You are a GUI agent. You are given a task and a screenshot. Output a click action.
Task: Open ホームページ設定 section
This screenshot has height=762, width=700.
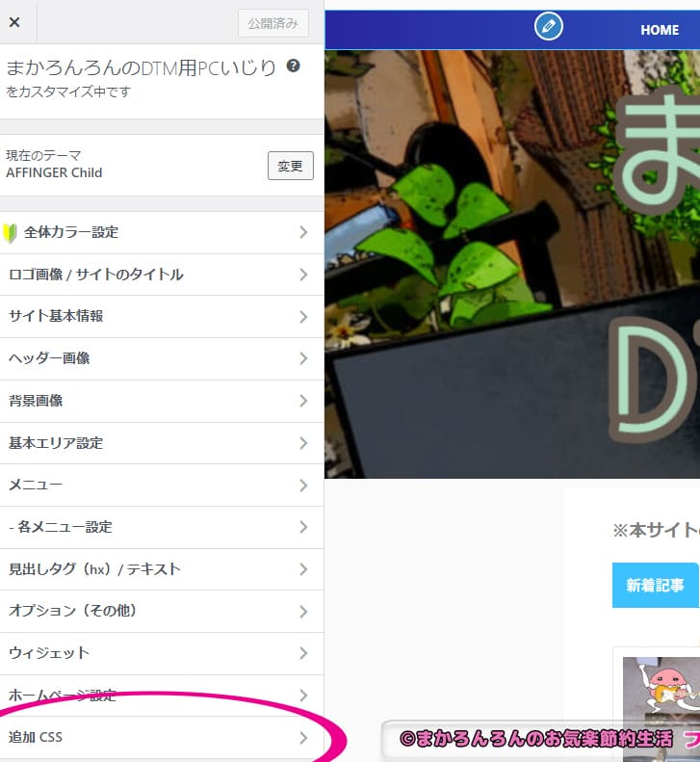(162, 696)
